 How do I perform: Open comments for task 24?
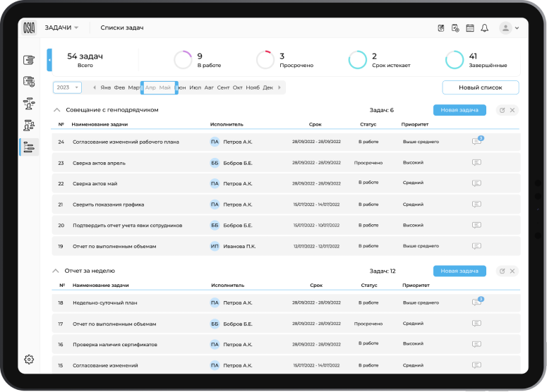(476, 142)
